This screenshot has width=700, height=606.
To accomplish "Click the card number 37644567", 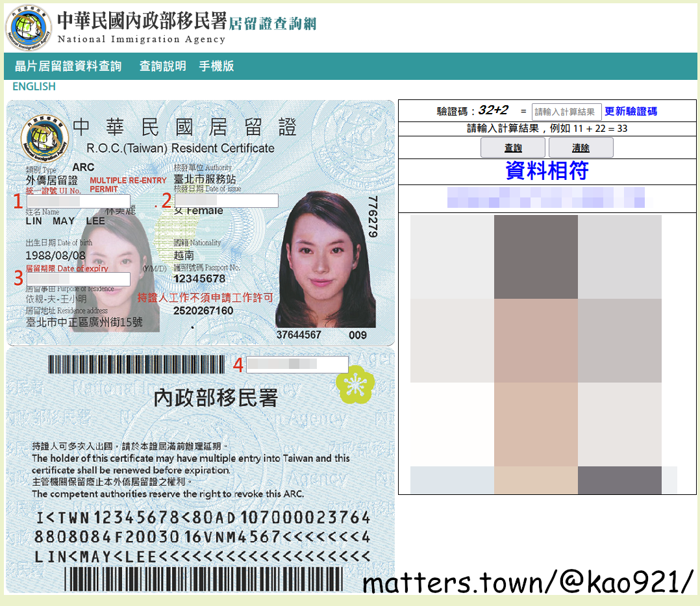I will coord(299,335).
